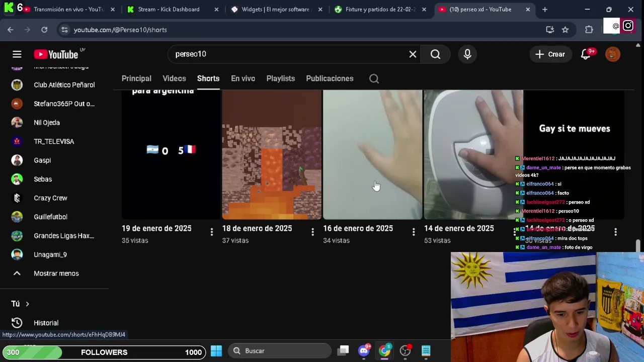The width and height of the screenshot is (644, 362).
Task: Open OBS Studio from the taskbar
Action: 405,351
